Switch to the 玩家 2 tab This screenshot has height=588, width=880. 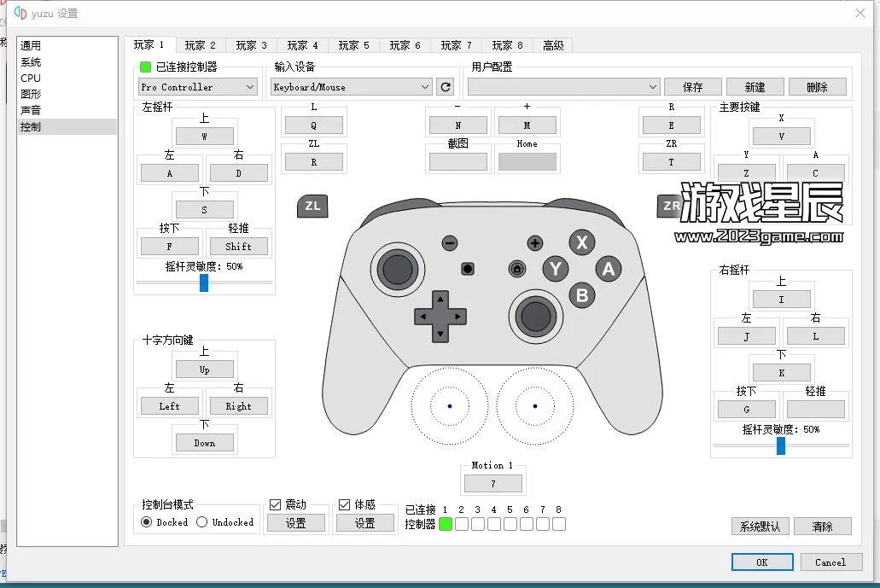click(201, 45)
